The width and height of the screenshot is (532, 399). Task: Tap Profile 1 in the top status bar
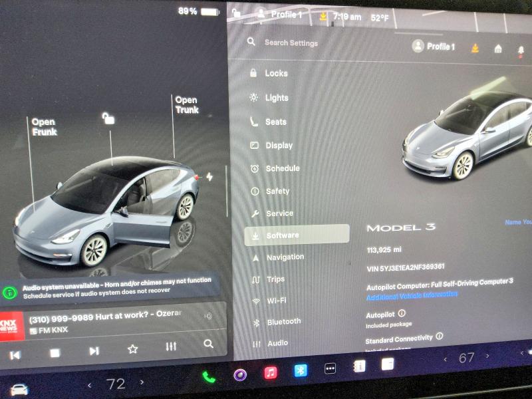coord(280,14)
